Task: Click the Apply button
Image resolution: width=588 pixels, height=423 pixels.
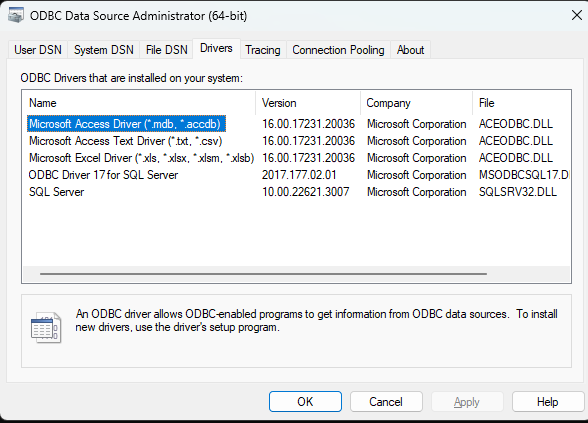Action: [467, 402]
